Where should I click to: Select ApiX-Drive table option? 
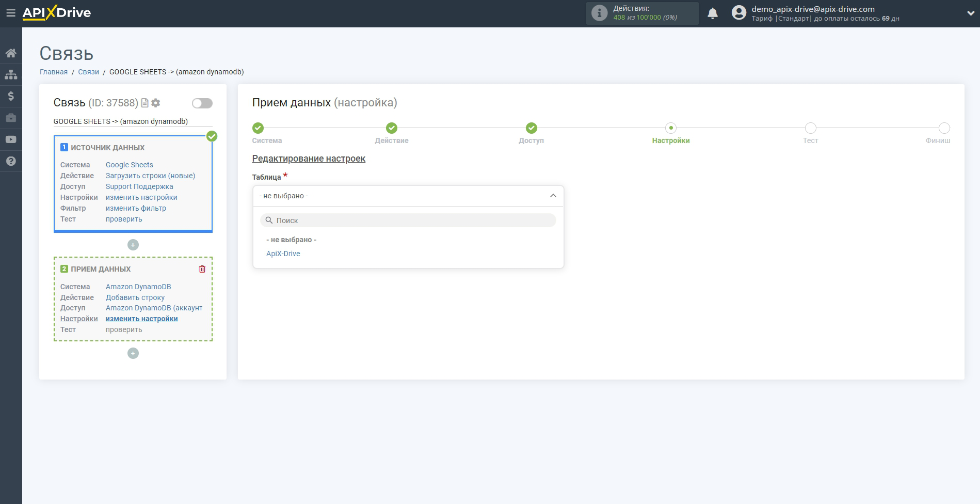tap(283, 254)
